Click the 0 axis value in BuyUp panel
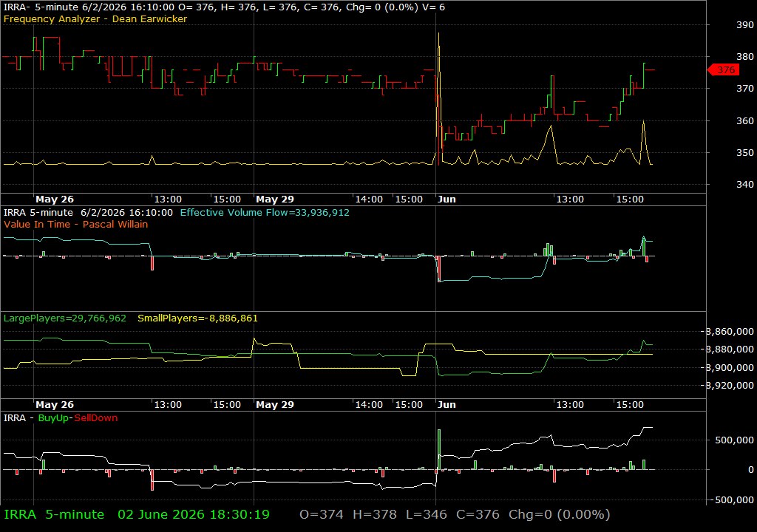The image size is (757, 532). pyautogui.click(x=751, y=469)
